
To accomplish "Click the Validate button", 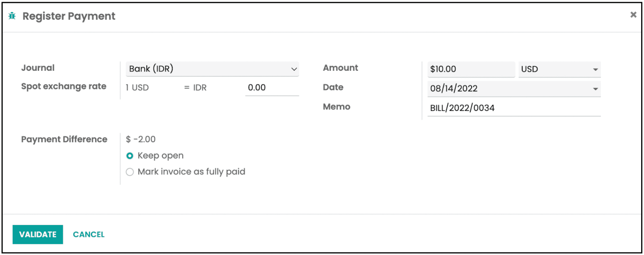I will (x=38, y=234).
